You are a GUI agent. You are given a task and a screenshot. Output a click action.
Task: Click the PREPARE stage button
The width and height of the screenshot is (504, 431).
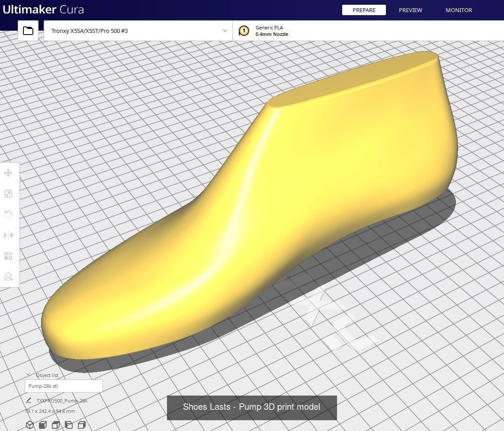[364, 10]
